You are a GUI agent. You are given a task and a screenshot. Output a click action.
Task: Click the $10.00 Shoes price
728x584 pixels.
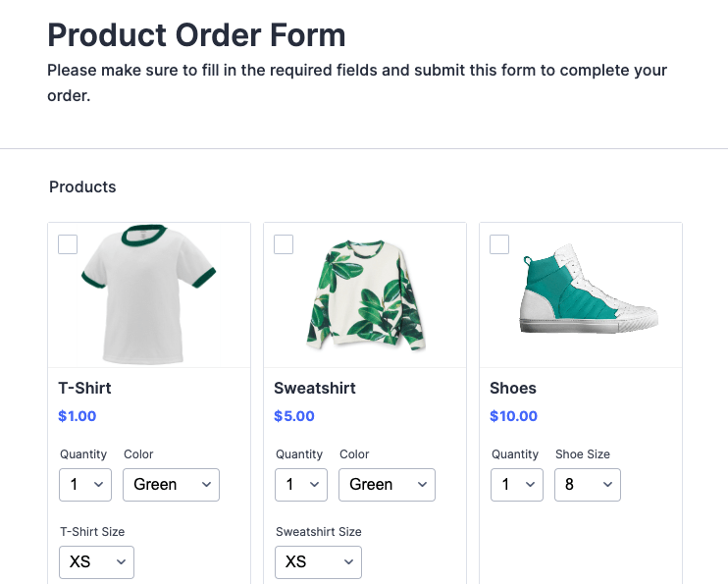[x=514, y=416]
